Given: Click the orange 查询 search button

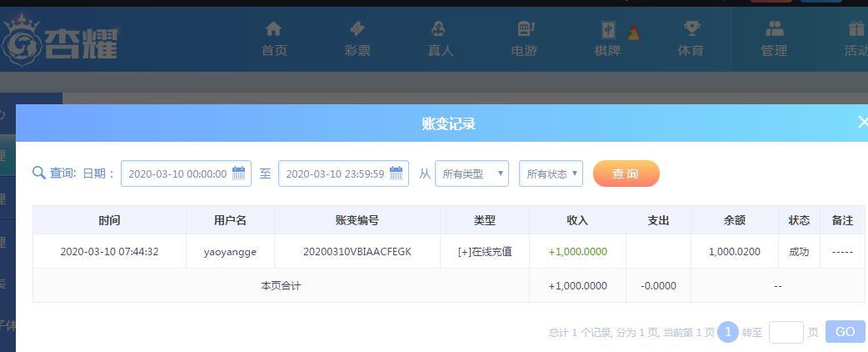Looking at the screenshot, I should click(626, 173).
